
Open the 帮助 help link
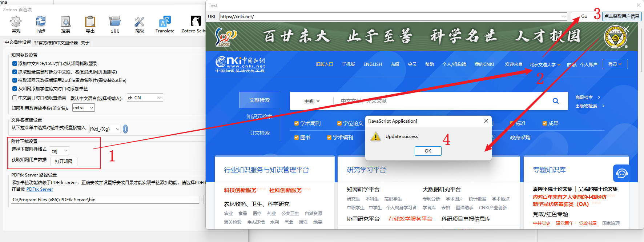(430, 64)
